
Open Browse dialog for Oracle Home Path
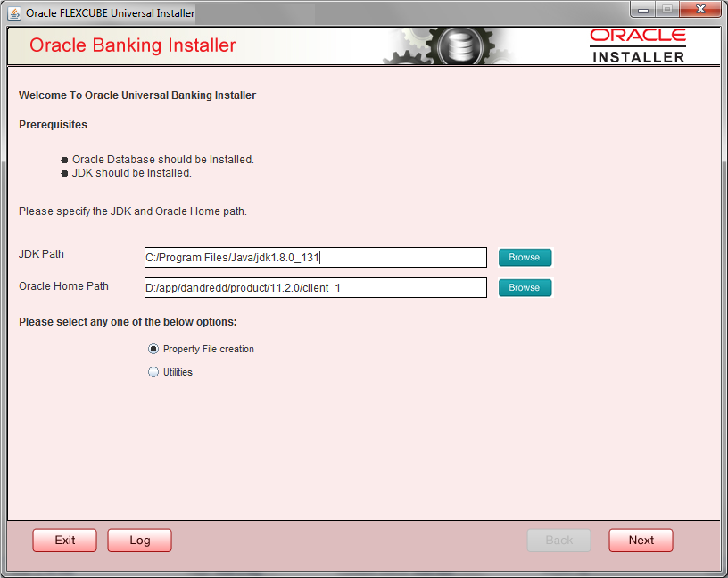[525, 287]
